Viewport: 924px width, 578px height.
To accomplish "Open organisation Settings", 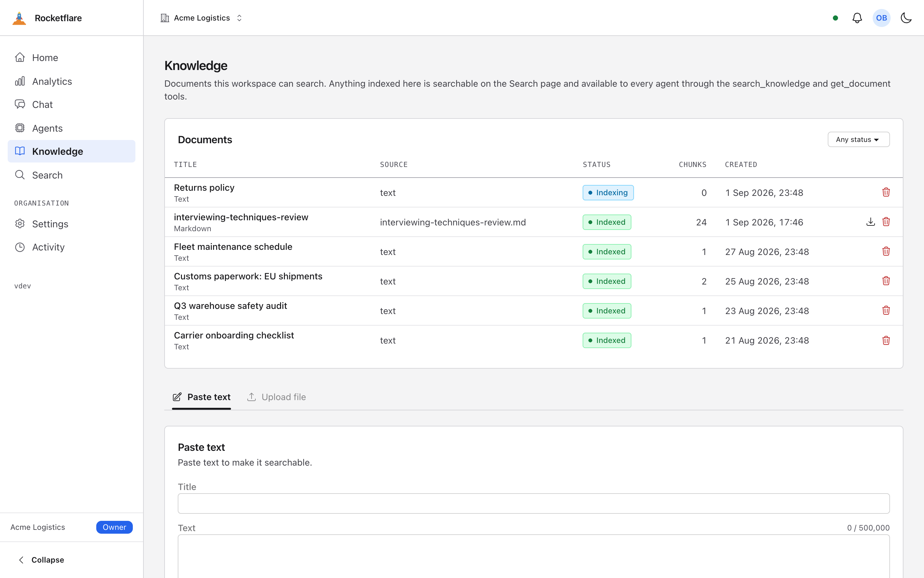I will click(72, 224).
